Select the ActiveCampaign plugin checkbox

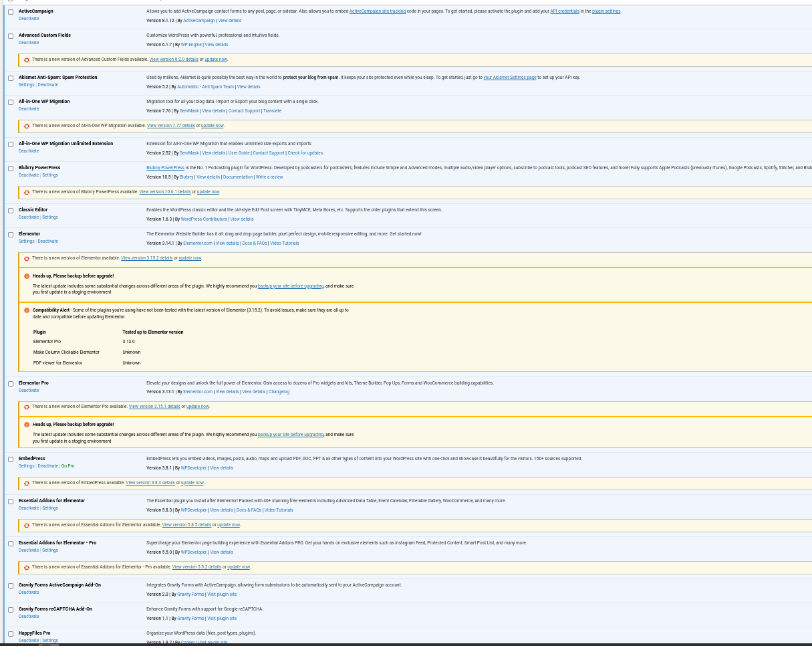click(x=11, y=12)
